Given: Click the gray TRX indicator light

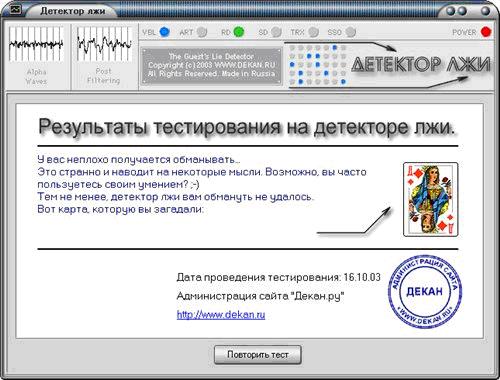Looking at the screenshot, I should (313, 32).
